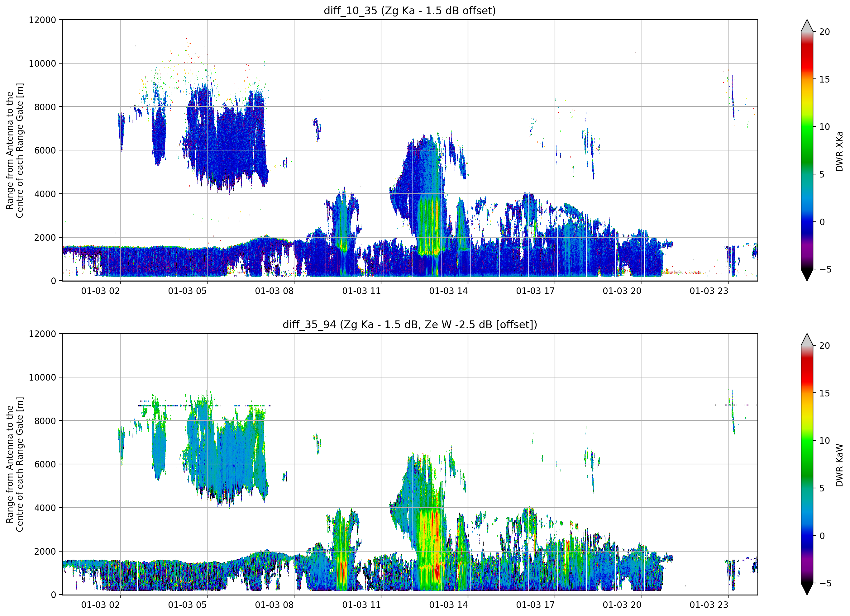Click the top plot title 'diff_10_35 (Zg Ka - 1.5 dB offset)'
The width and height of the screenshot is (850, 616).
pos(410,11)
